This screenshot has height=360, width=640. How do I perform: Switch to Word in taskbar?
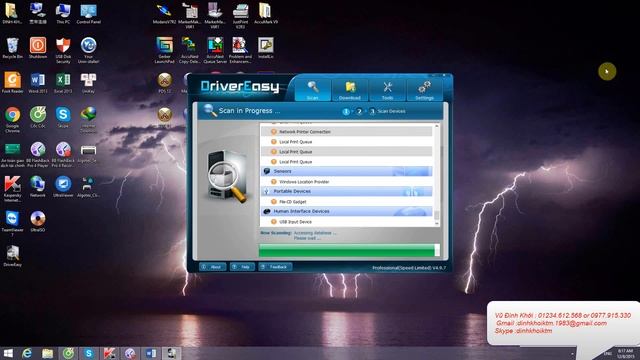click(x=151, y=353)
